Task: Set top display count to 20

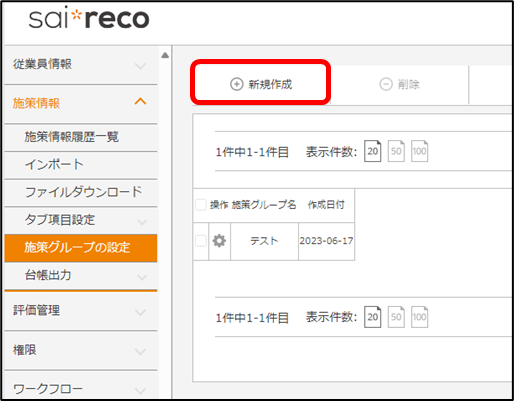Action: tap(372, 151)
